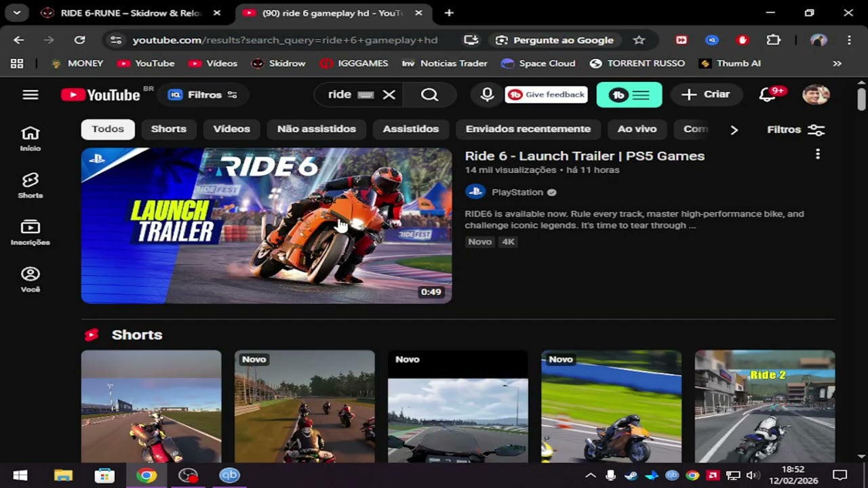Open the YouTube guide hamburger menu

[31, 95]
